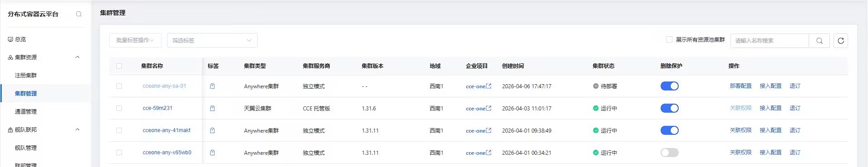Open 舰队管理 in the sidebar

click(x=26, y=148)
